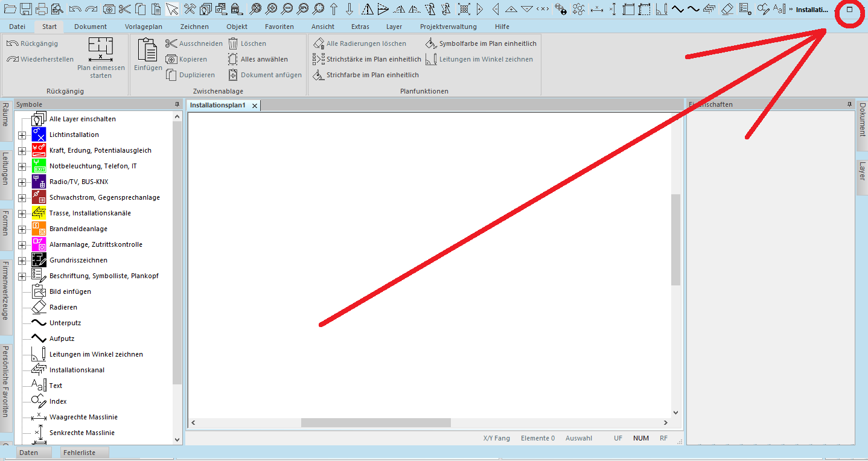868x461 pixels.
Task: Click the horizontal scrollbar thumb of the plan
Action: tap(375, 423)
